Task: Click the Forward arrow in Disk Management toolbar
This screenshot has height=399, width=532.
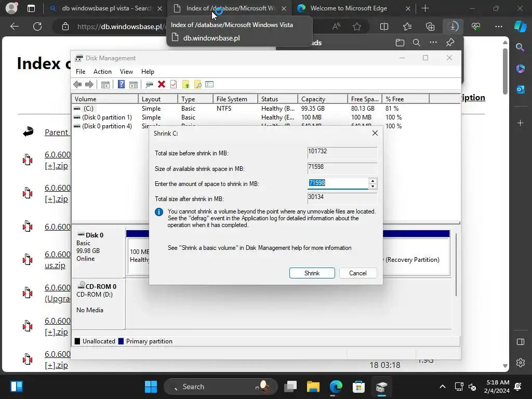Action: (x=89, y=85)
